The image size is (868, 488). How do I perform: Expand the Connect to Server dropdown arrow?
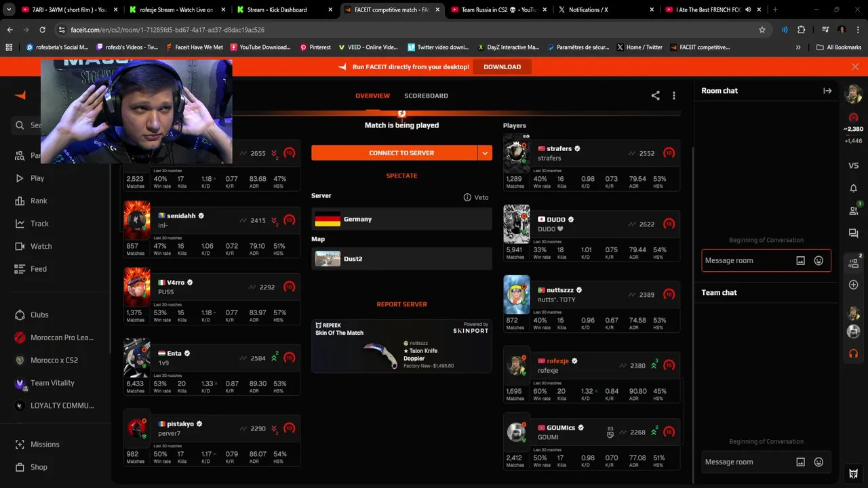485,153
